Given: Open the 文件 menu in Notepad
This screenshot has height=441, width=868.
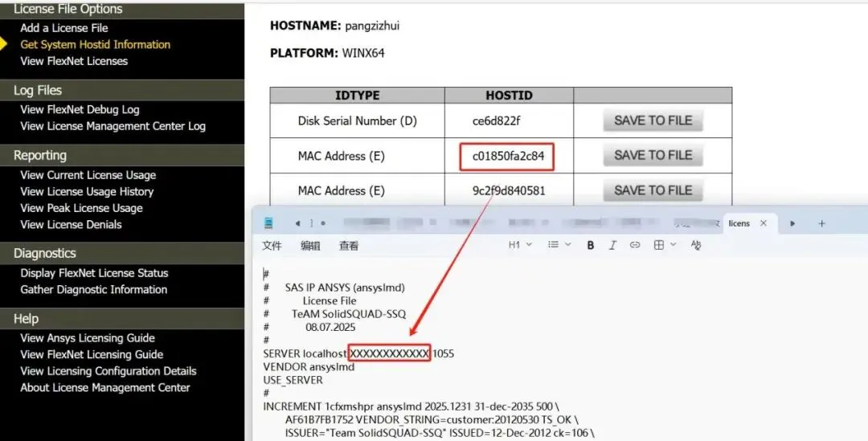Looking at the screenshot, I should 272,246.
